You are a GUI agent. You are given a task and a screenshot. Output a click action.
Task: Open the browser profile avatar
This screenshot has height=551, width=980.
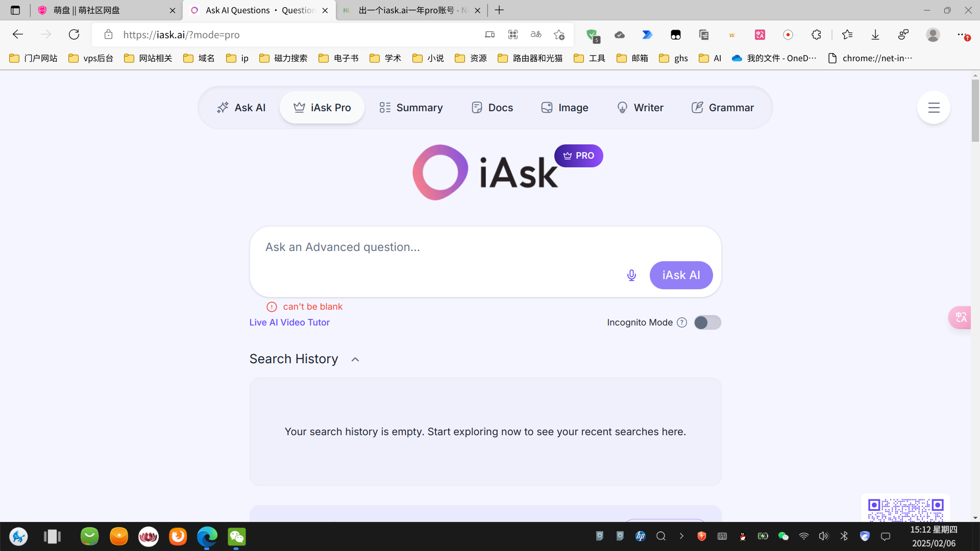coord(933,35)
